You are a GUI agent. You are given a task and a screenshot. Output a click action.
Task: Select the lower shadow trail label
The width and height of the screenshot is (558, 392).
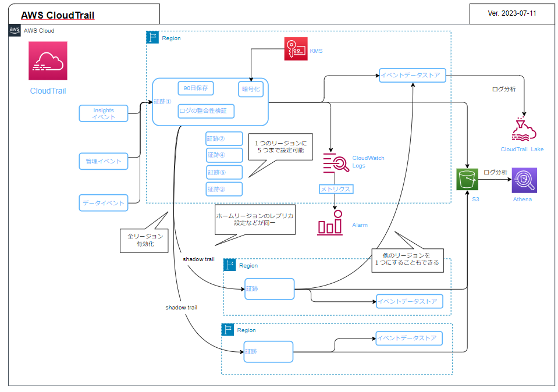pyautogui.click(x=181, y=307)
